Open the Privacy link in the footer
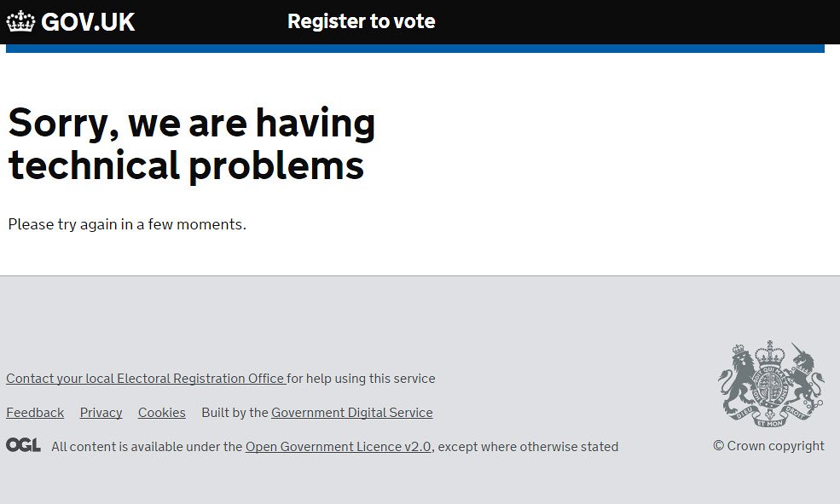 pos(101,413)
